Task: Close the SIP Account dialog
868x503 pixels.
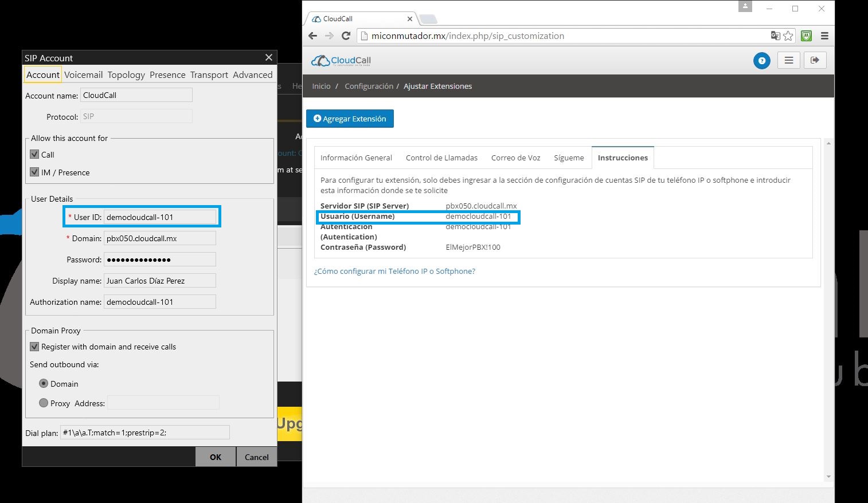Action: point(269,57)
